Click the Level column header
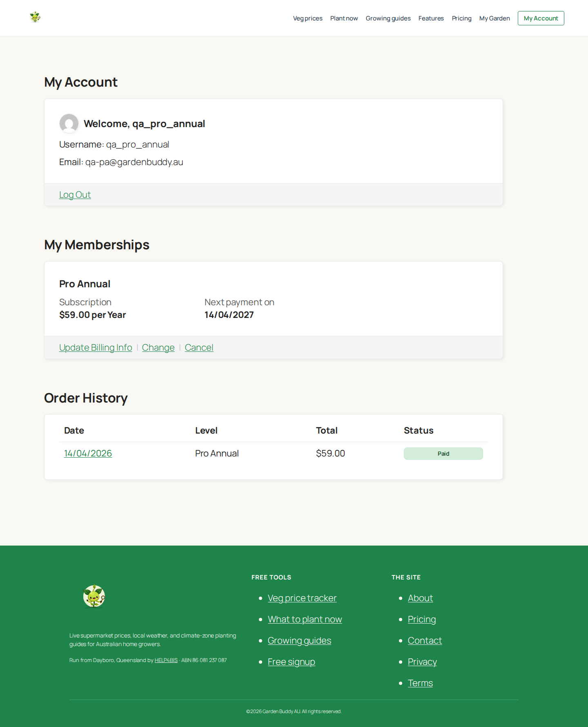 [206, 430]
